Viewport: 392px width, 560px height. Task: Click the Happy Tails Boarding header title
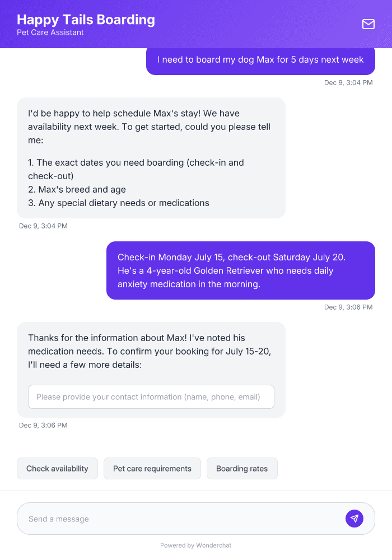click(86, 20)
